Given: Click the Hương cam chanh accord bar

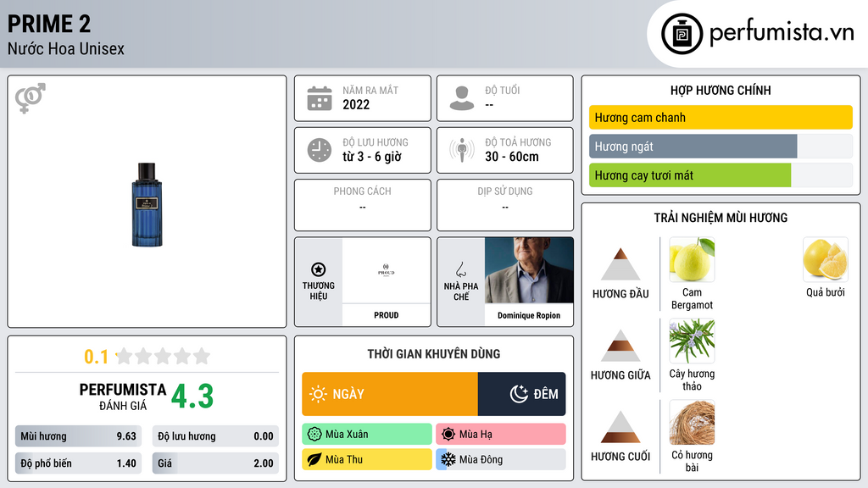Looking at the screenshot, I should pos(721,117).
